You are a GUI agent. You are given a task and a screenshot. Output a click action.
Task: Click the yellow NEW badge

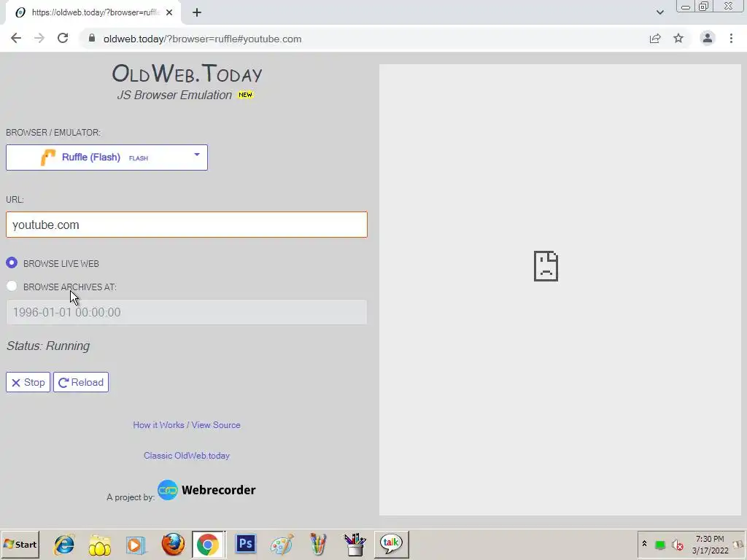coord(245,95)
